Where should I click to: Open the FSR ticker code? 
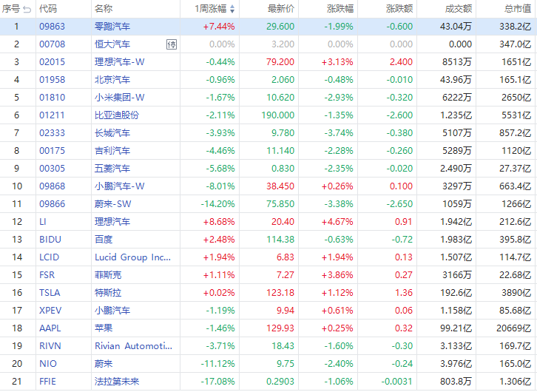(x=47, y=275)
